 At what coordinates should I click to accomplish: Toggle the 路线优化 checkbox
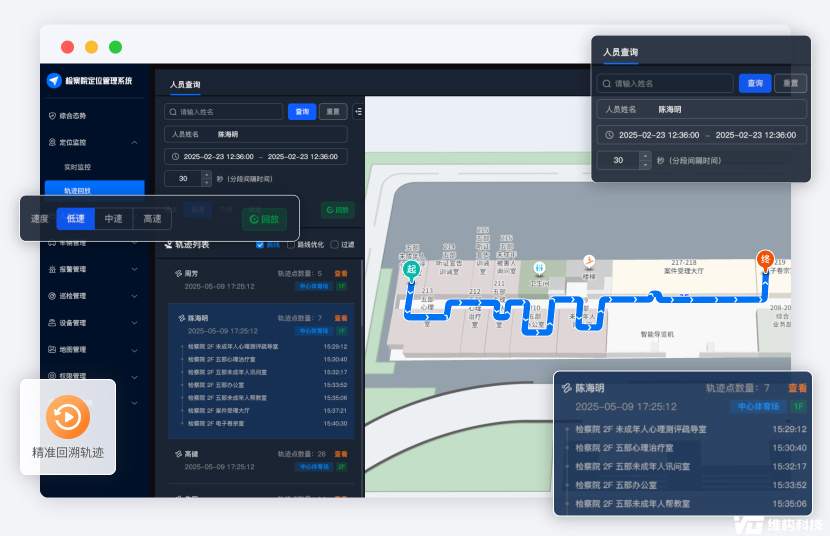point(291,244)
